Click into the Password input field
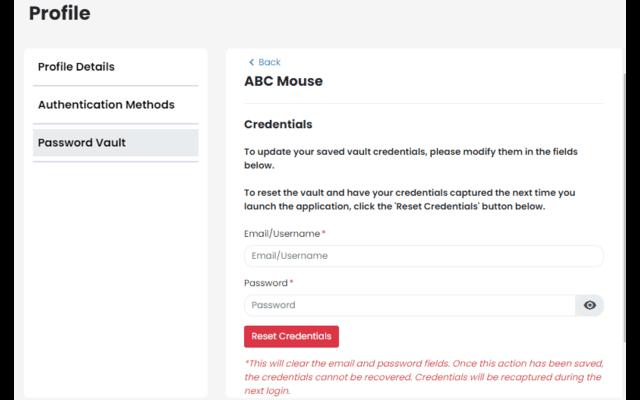The image size is (640, 400). pos(410,305)
